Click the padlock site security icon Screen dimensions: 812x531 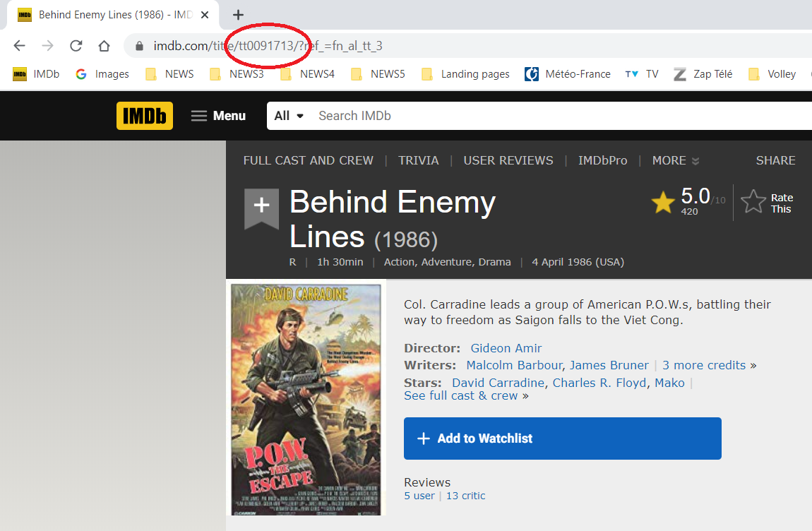139,46
